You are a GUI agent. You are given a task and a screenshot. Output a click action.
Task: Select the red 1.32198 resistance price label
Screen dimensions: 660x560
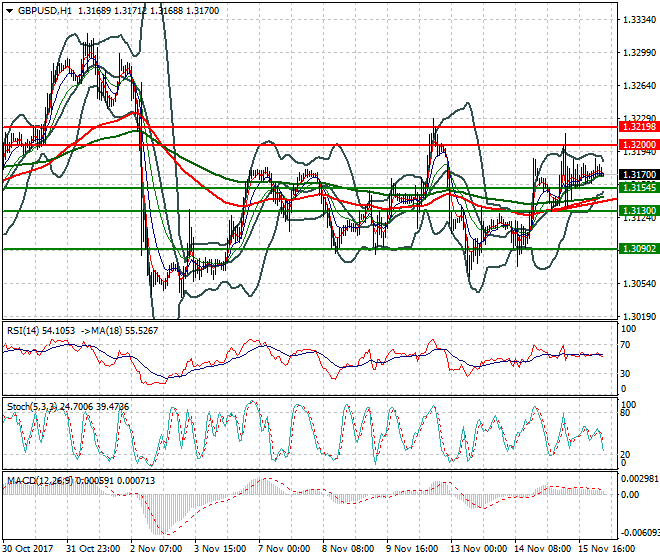(639, 127)
